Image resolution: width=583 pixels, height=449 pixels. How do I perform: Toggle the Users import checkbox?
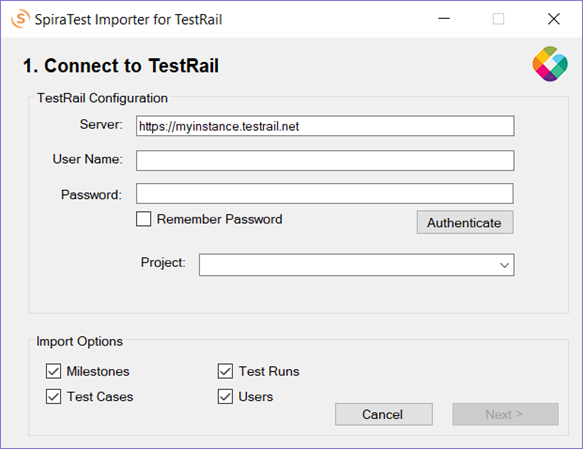tap(225, 396)
